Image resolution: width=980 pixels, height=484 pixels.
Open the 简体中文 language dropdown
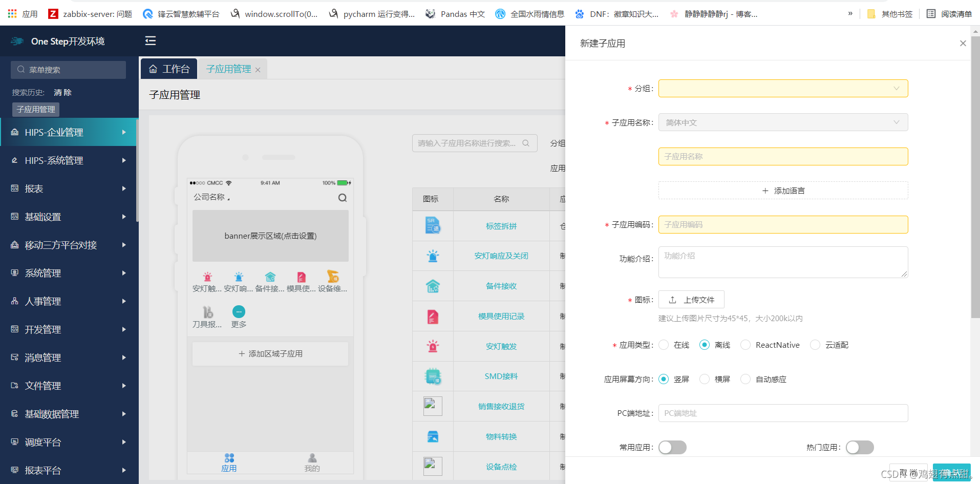[x=783, y=122]
